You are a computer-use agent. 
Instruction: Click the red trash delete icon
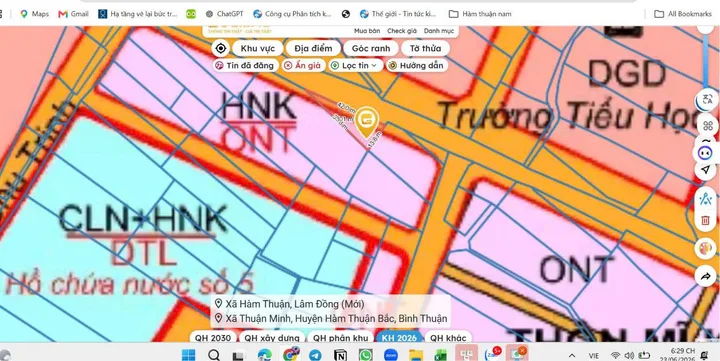point(706,220)
